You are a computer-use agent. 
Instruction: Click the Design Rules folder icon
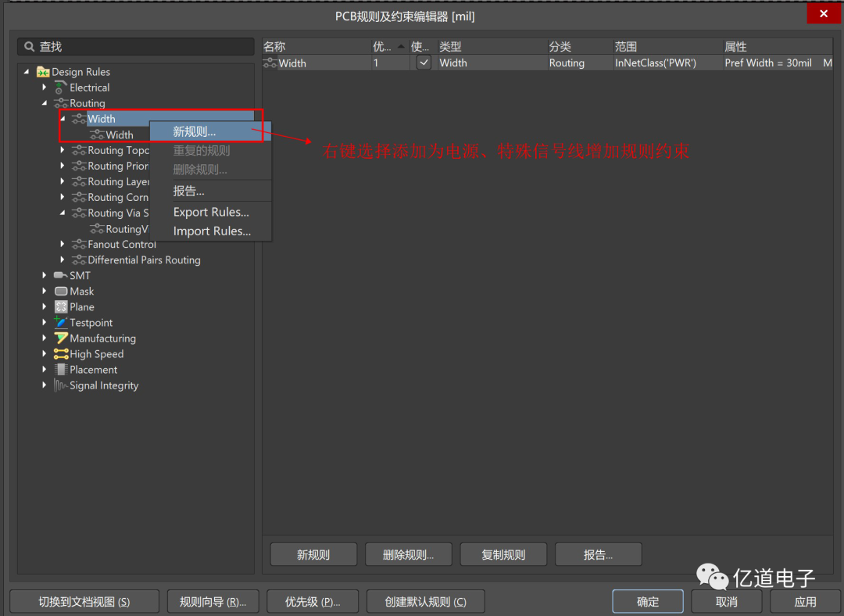pos(43,72)
